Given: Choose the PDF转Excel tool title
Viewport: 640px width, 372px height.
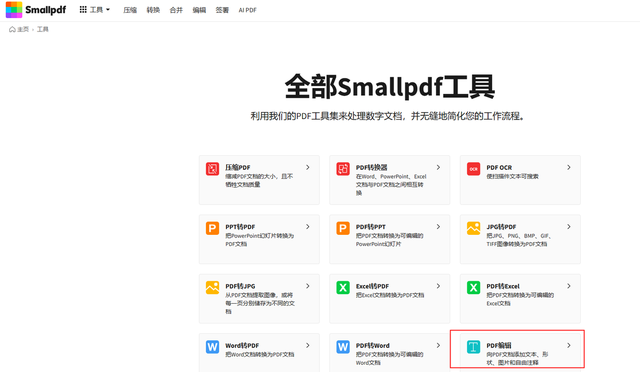Looking at the screenshot, I should [x=503, y=286].
